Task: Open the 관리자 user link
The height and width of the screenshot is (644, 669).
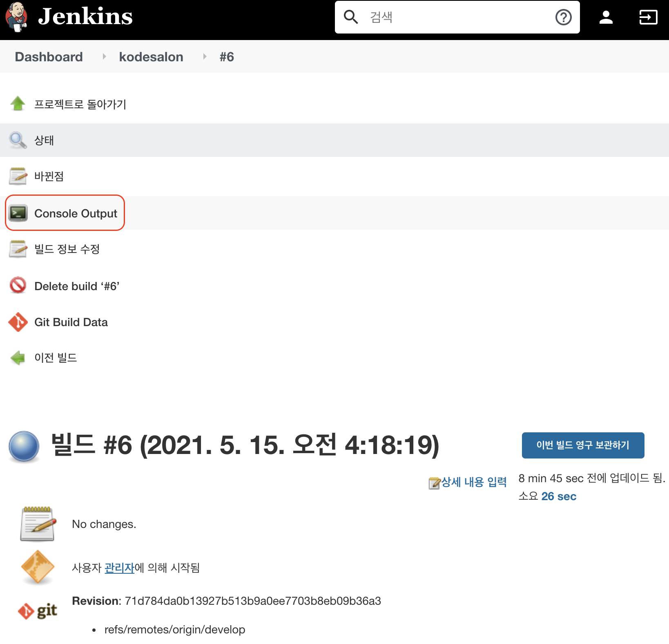Action: (x=119, y=568)
